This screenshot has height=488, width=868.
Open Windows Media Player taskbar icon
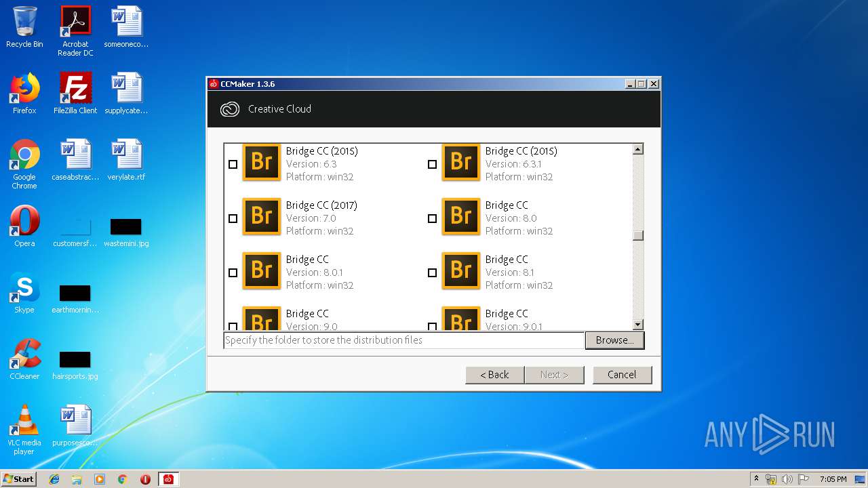(x=100, y=479)
